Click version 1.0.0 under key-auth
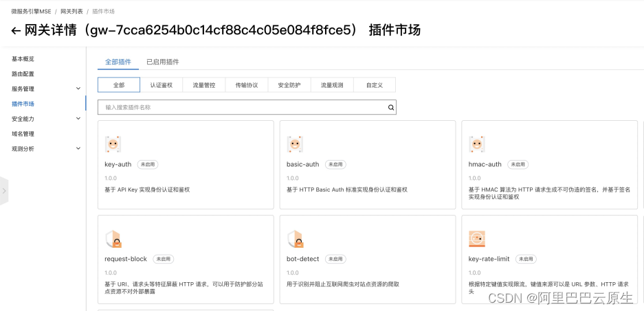644x311 pixels. click(x=111, y=178)
